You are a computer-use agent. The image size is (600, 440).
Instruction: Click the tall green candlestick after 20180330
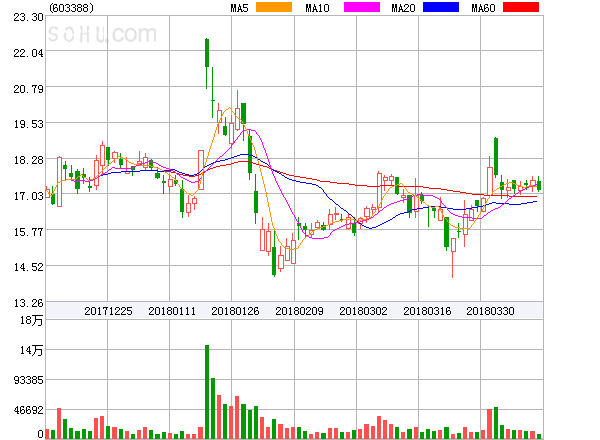496,156
